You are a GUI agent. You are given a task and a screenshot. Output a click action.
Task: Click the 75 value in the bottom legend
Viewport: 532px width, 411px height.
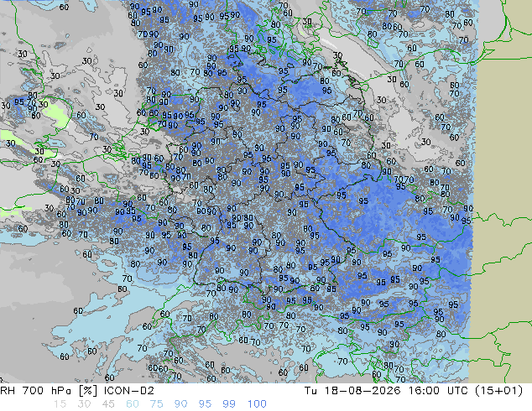point(156,404)
